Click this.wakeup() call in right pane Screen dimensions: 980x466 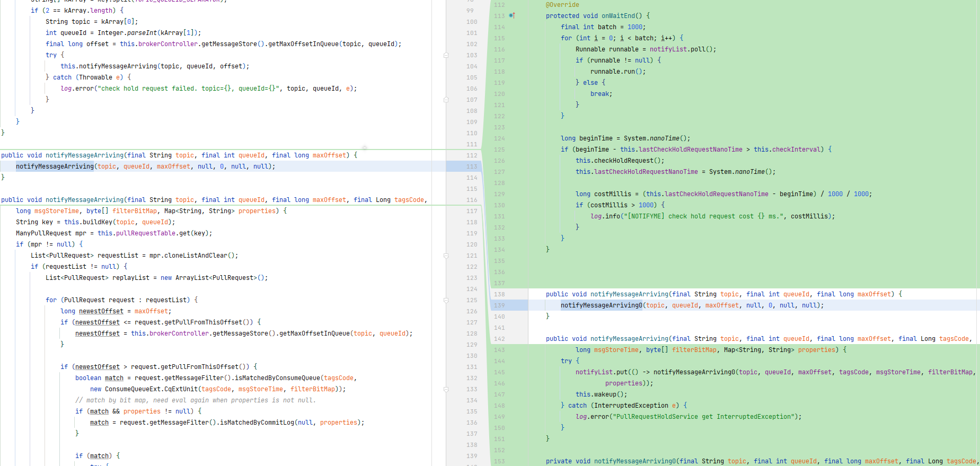pyautogui.click(x=602, y=394)
